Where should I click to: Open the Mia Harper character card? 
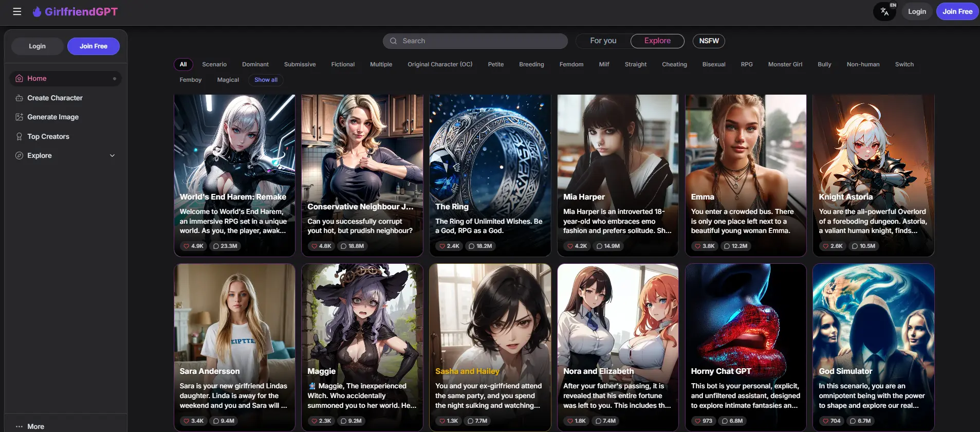[x=618, y=175]
